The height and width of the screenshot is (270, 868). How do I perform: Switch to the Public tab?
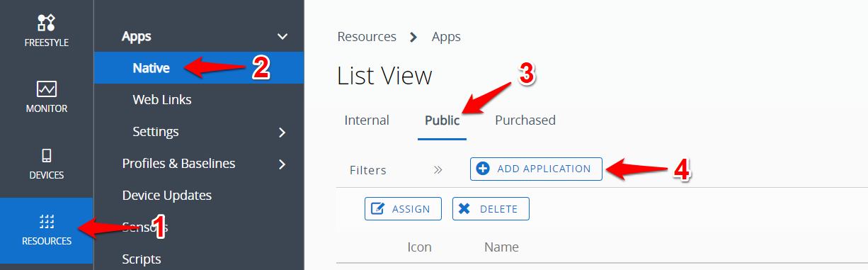[x=442, y=120]
